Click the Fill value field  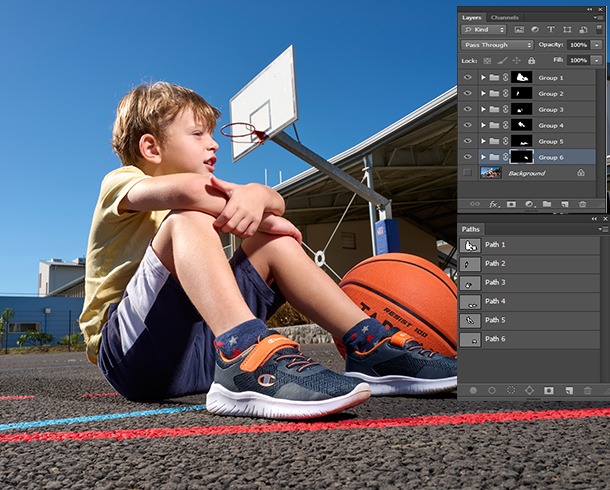tap(578, 60)
